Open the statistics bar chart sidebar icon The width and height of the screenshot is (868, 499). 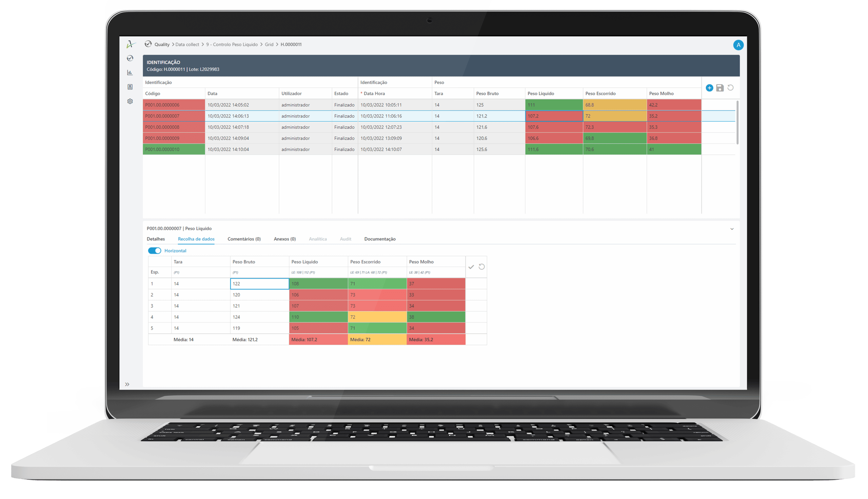(130, 73)
